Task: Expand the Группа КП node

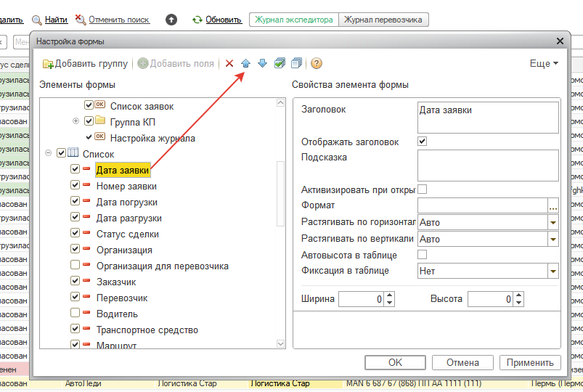Action: click(76, 121)
